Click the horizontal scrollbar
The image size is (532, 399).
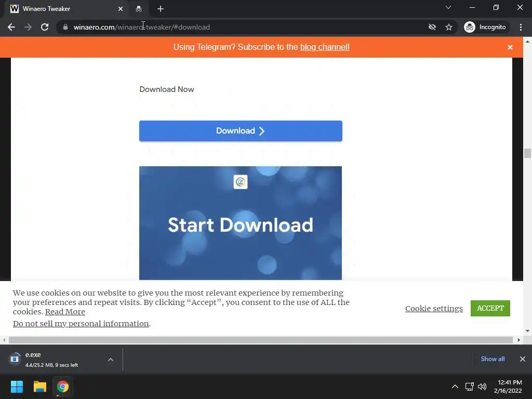coord(261,340)
